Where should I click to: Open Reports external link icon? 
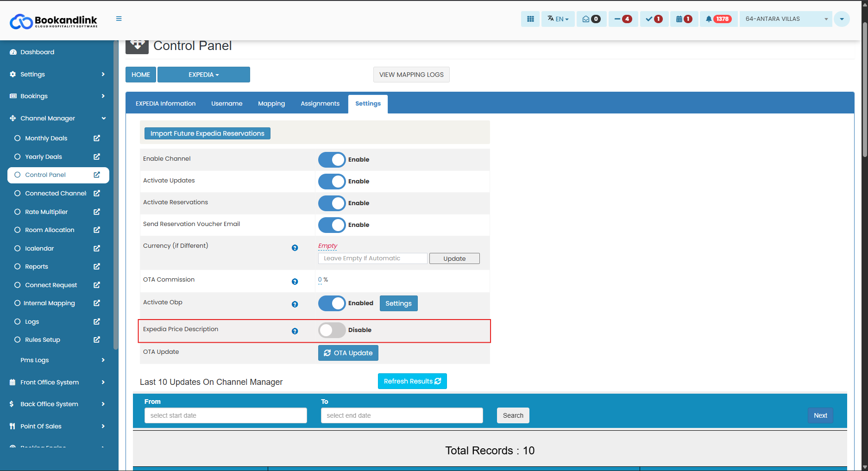(97, 266)
